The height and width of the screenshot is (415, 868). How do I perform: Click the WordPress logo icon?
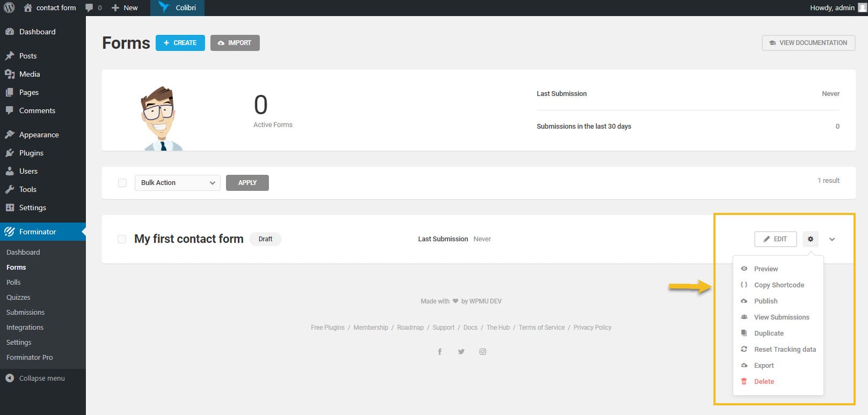(9, 8)
